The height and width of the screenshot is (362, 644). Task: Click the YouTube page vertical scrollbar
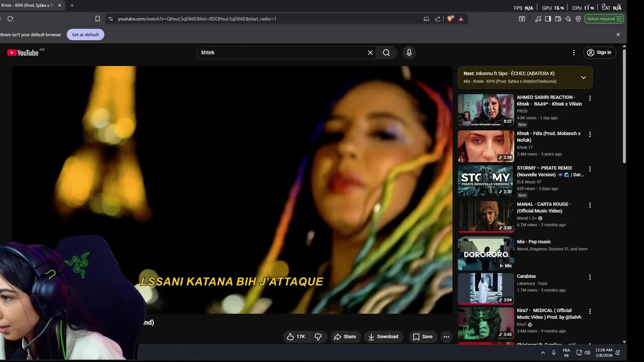pos(624,106)
